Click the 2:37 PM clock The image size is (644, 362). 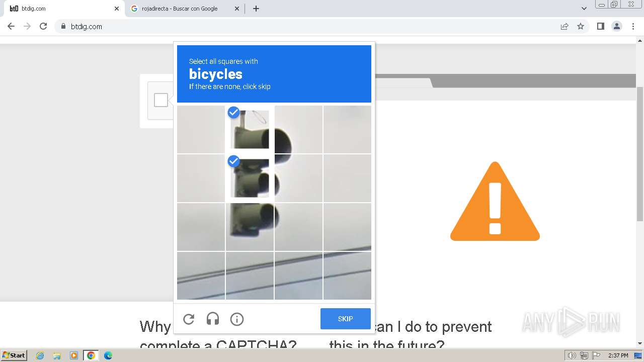pos(618,355)
